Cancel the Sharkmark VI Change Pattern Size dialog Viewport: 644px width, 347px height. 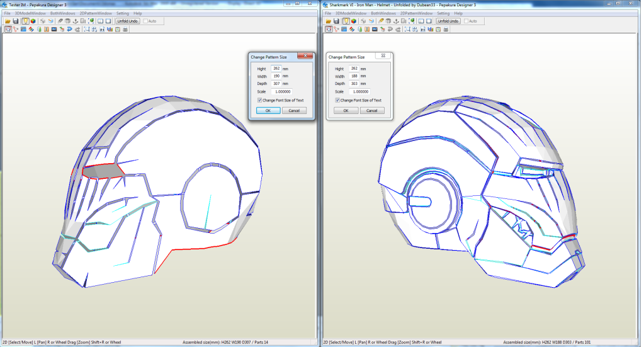pos(371,110)
